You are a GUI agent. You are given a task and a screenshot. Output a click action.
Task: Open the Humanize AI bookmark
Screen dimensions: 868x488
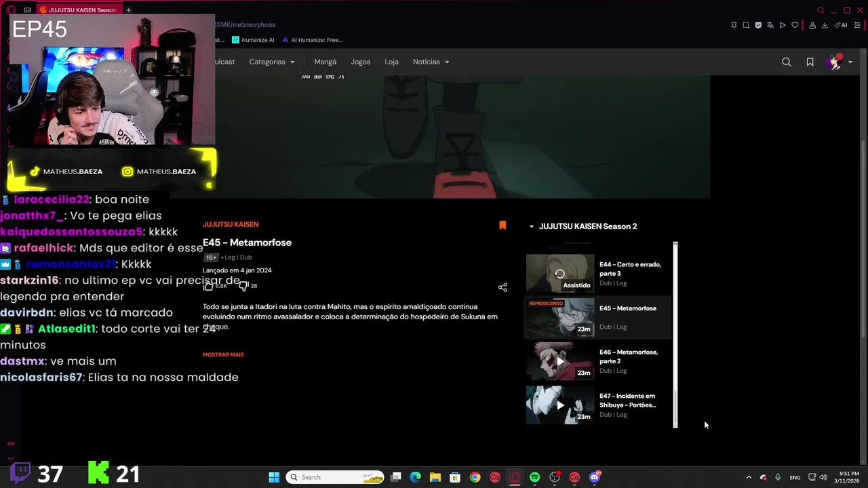coord(253,40)
